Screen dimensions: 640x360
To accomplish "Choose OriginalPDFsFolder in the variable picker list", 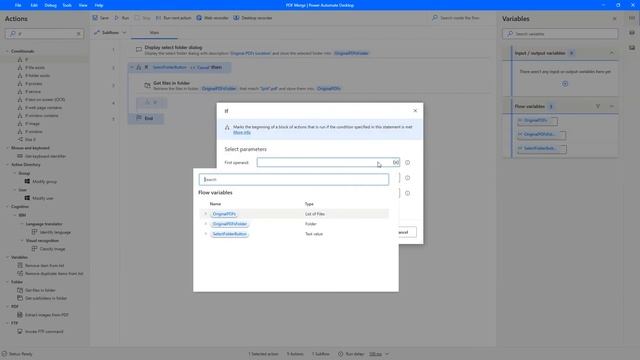I will point(230,224).
